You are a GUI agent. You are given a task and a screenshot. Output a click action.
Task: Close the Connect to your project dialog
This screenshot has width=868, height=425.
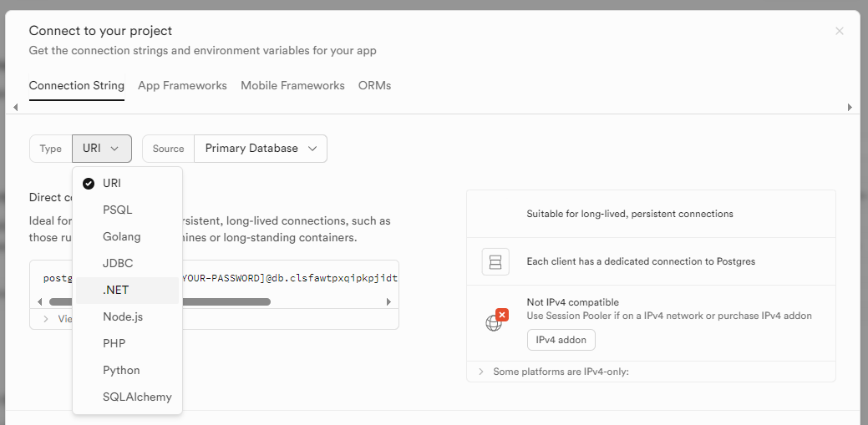coord(840,31)
